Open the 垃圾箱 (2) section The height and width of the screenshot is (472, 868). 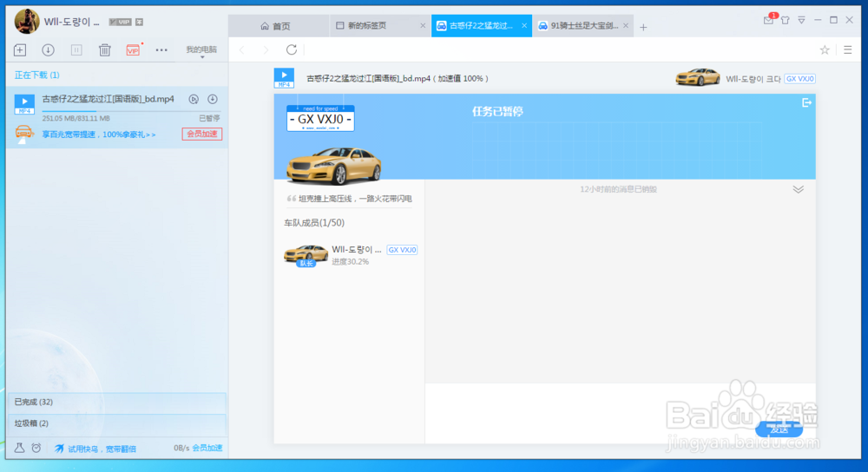click(117, 423)
